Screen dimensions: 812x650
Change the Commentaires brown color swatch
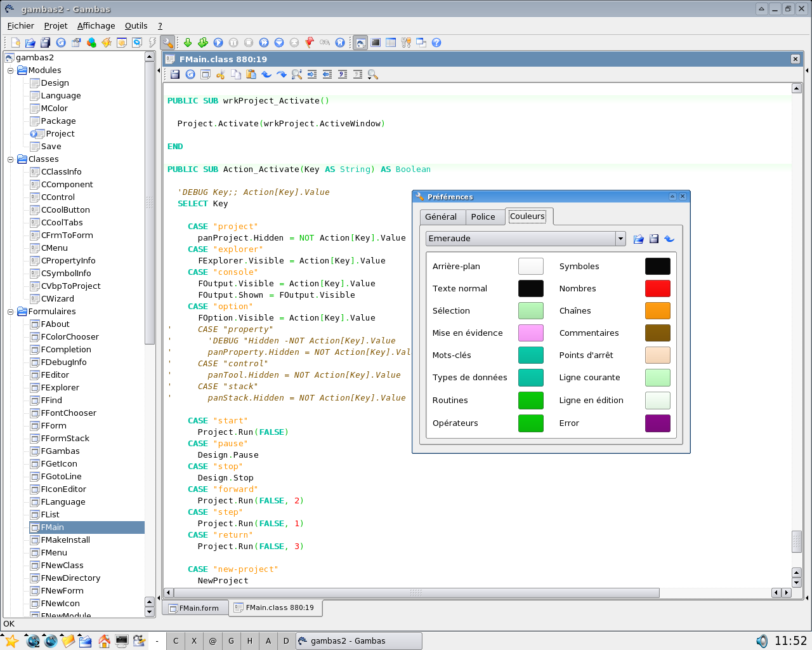click(658, 333)
